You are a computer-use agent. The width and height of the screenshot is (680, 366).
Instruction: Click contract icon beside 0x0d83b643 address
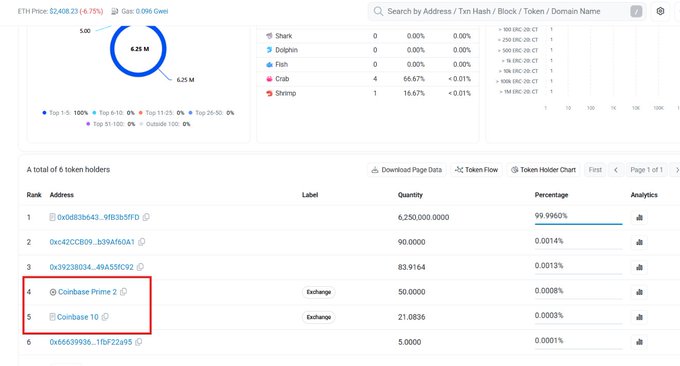click(52, 217)
